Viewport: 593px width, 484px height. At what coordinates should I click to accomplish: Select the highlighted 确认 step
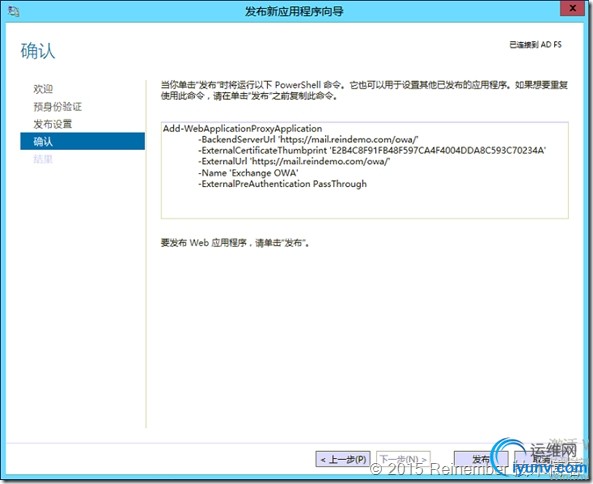click(x=82, y=141)
